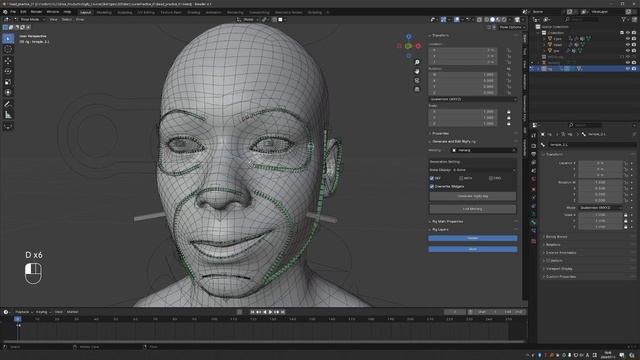Switch to the UV Editing workspace tab
Image resolution: width=640 pixels, height=360 pixels.
[146, 13]
